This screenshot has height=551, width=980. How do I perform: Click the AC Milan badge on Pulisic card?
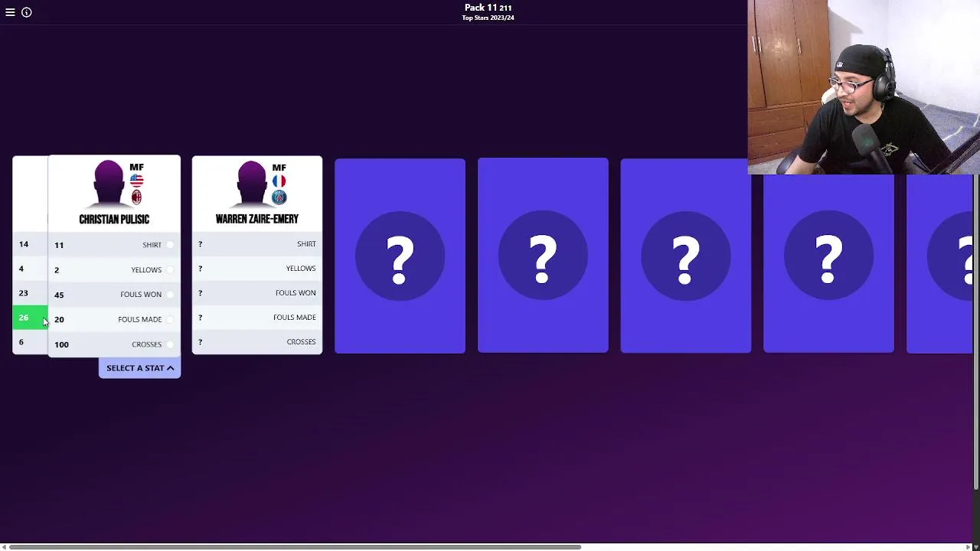click(x=136, y=197)
